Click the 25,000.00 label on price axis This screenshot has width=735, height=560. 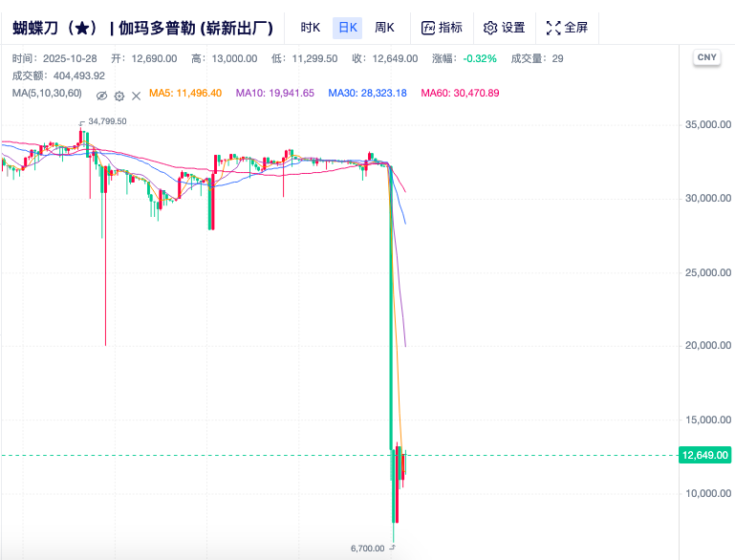coord(706,272)
